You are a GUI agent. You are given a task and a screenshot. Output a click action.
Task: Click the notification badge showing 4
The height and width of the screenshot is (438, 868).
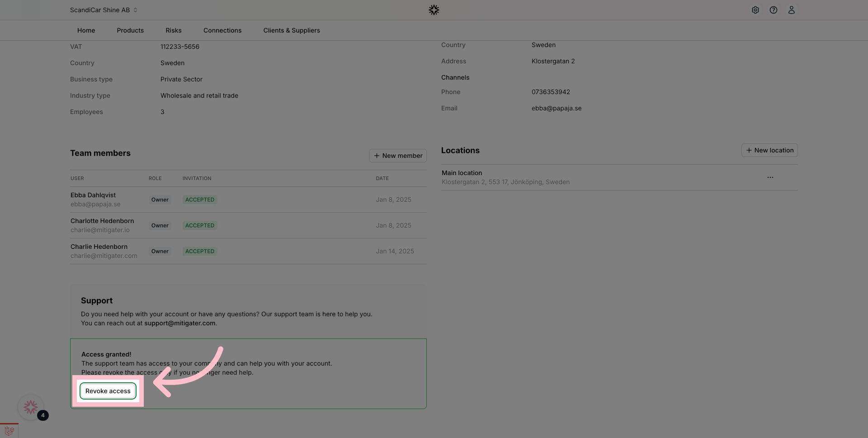pos(43,415)
